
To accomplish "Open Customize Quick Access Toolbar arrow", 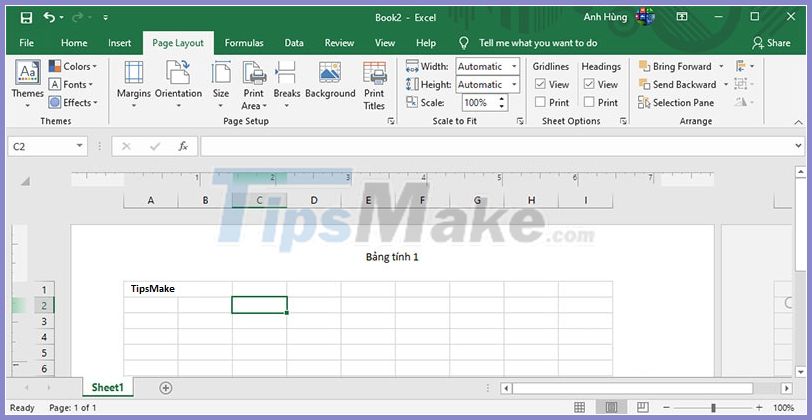I will click(106, 18).
